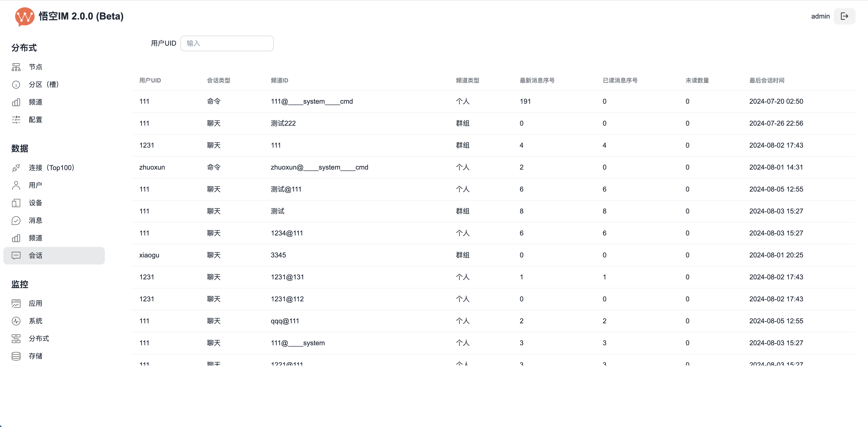Click the 配置 sliders icon

click(16, 120)
